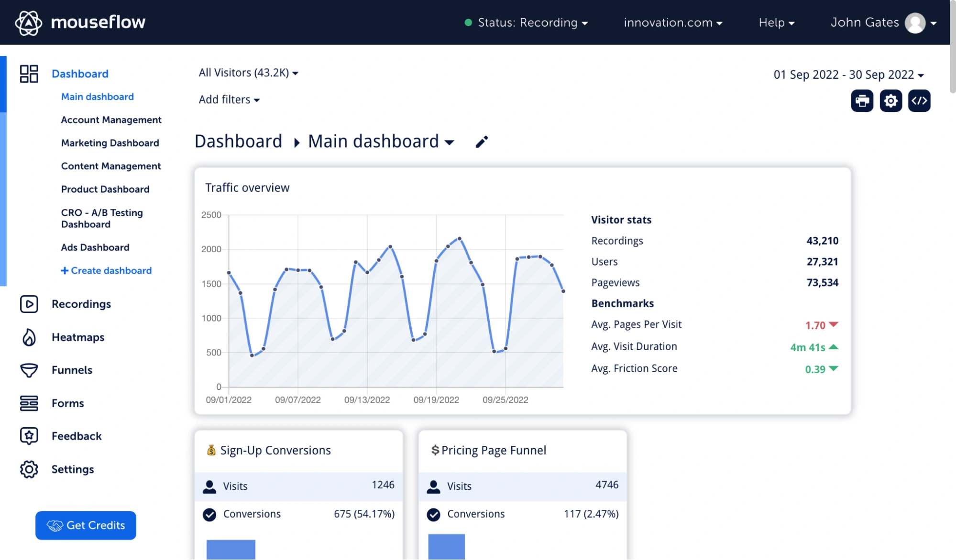This screenshot has width=956, height=560.
Task: Open the Help menu
Action: tap(776, 22)
